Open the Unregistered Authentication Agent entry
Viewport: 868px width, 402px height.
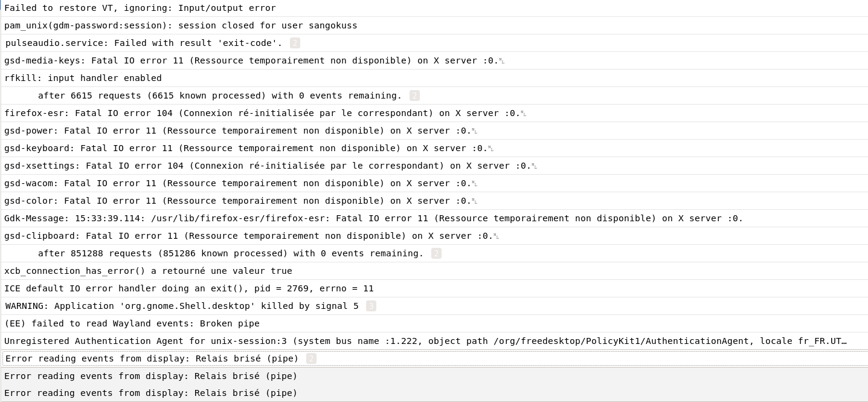(425, 342)
